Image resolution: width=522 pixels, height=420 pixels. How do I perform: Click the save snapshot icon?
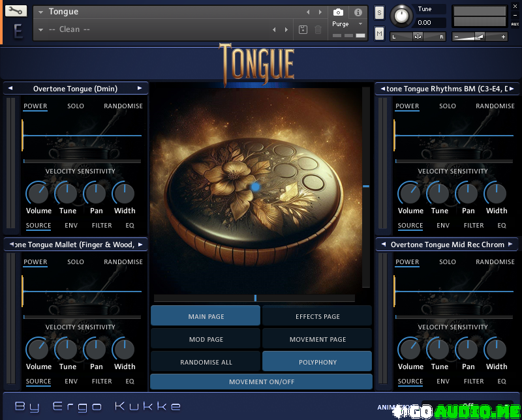tap(303, 29)
